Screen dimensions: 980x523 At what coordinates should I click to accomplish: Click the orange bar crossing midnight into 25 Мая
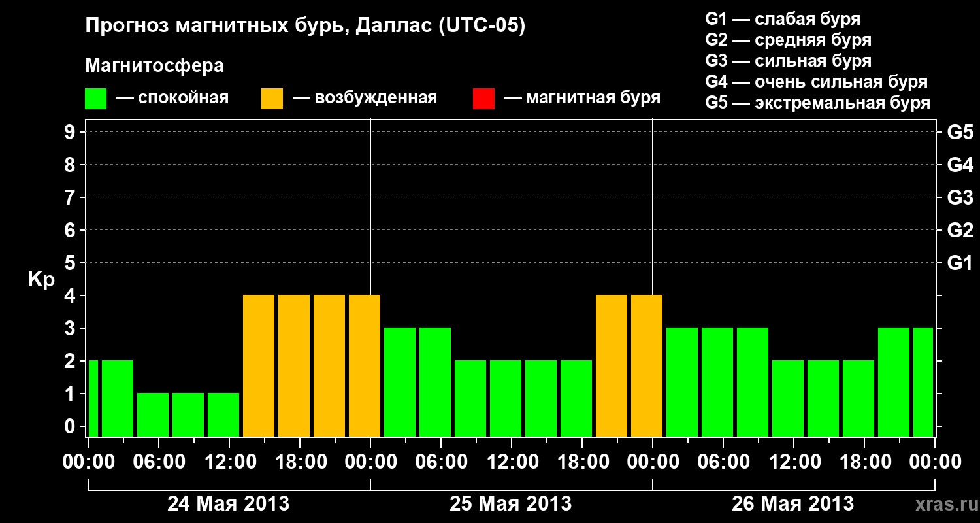click(x=365, y=365)
